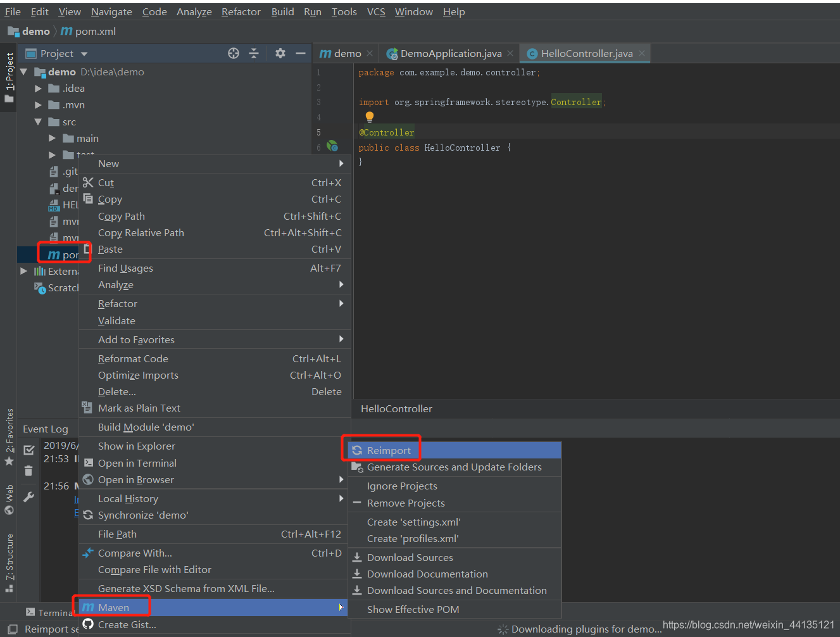Image resolution: width=840 pixels, height=637 pixels.
Task: Select Reimport in Maven submenu
Action: 389,450
